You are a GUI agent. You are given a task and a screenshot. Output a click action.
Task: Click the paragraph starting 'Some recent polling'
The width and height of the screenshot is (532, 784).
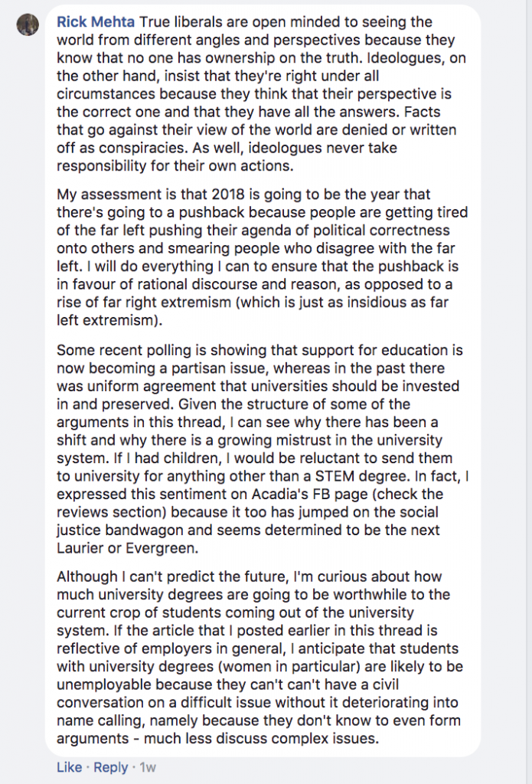(263, 449)
